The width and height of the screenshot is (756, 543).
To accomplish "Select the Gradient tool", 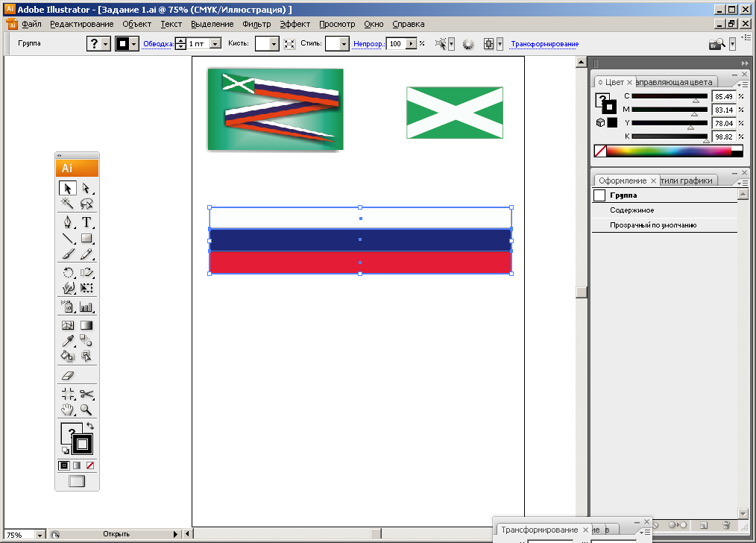I will coord(86,325).
